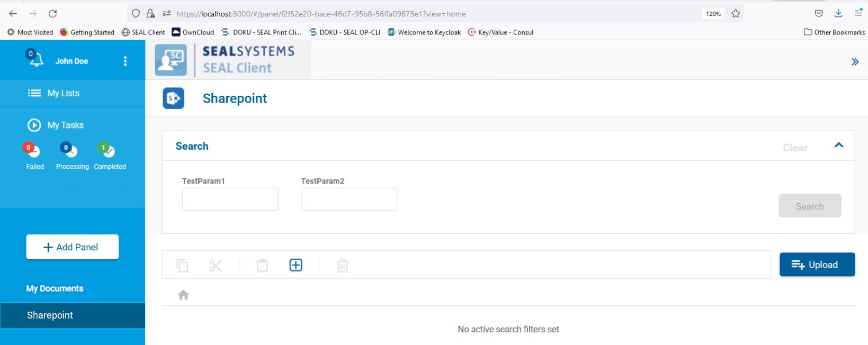The width and height of the screenshot is (868, 345).
Task: Collapse the Search section chevron
Action: (839, 146)
